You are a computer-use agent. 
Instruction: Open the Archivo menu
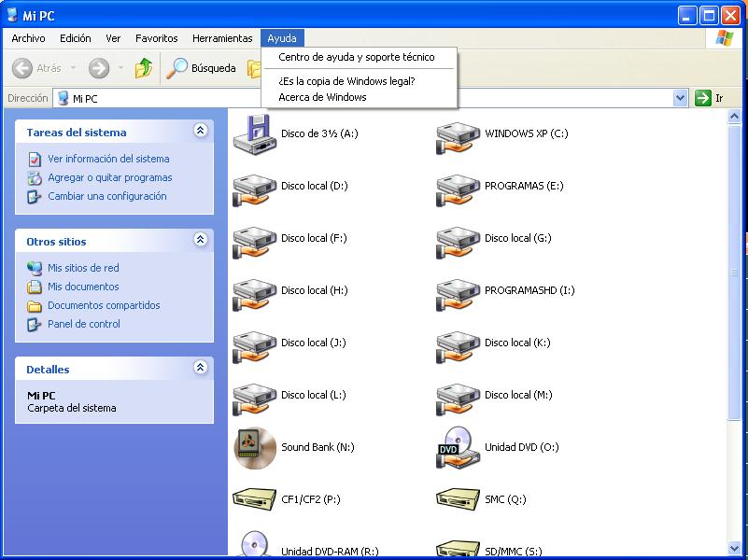(x=28, y=38)
